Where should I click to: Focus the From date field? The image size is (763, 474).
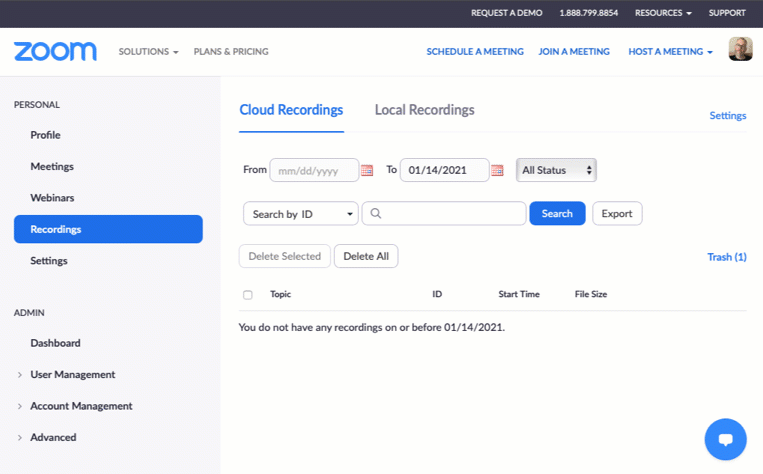point(314,170)
